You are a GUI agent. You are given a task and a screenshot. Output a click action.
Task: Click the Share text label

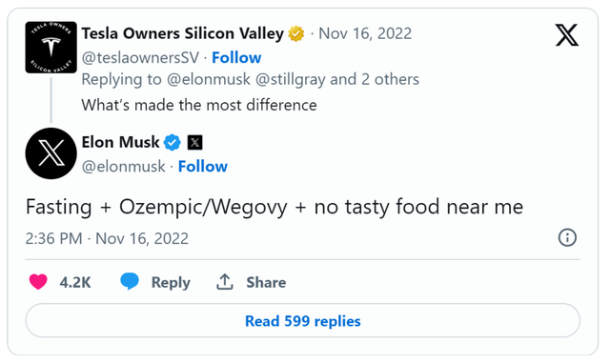pos(266,282)
